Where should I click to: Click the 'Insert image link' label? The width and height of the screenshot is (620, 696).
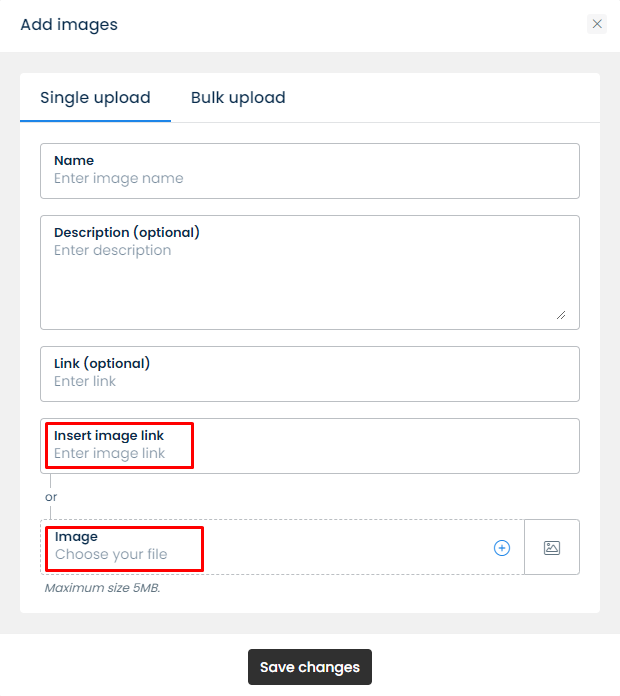pyautogui.click(x=109, y=435)
